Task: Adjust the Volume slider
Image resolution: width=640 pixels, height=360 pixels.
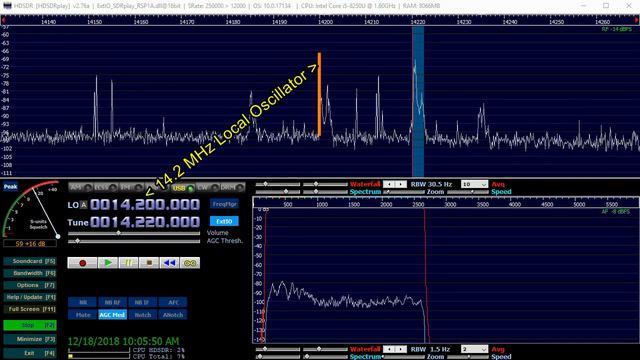Action: click(x=134, y=233)
